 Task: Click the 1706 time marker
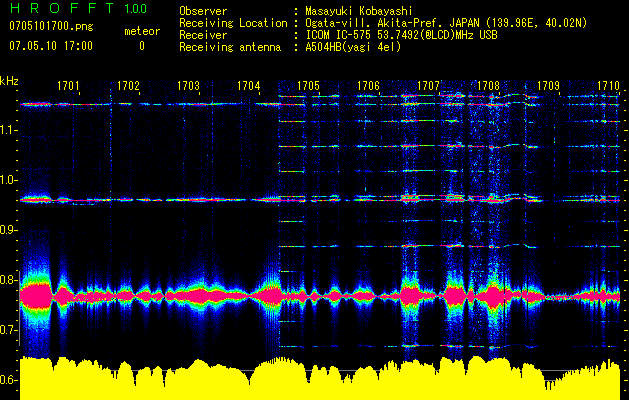point(368,85)
